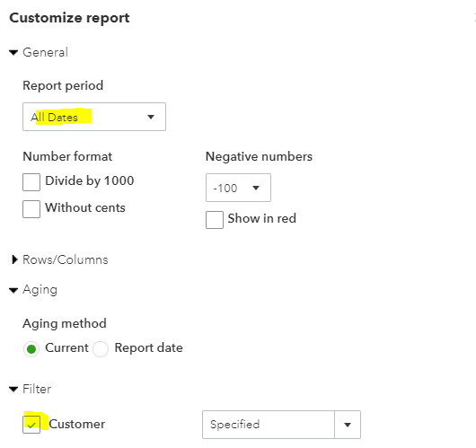The image size is (476, 448).
Task: Click the arrow beside -100 format
Action: tap(256, 188)
